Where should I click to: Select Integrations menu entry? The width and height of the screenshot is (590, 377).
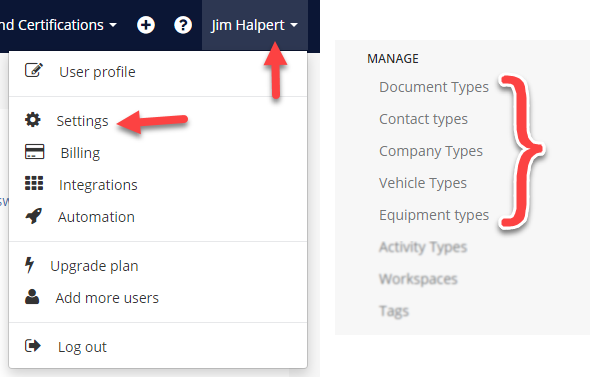click(158, 185)
